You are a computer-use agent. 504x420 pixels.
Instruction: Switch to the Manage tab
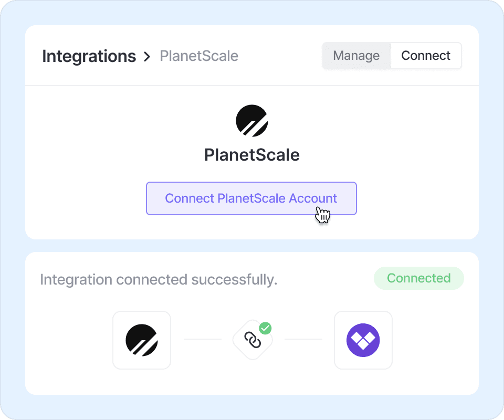pos(356,56)
